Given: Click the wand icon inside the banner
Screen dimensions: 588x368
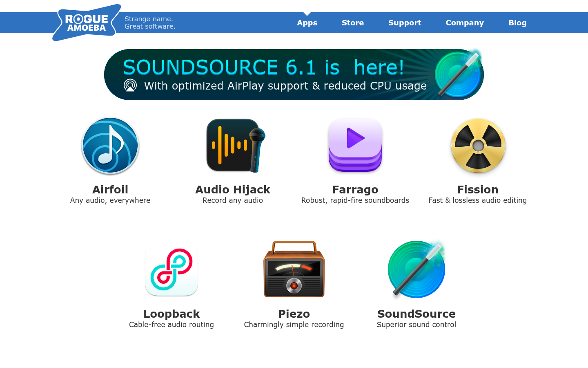Looking at the screenshot, I should pyautogui.click(x=458, y=74).
